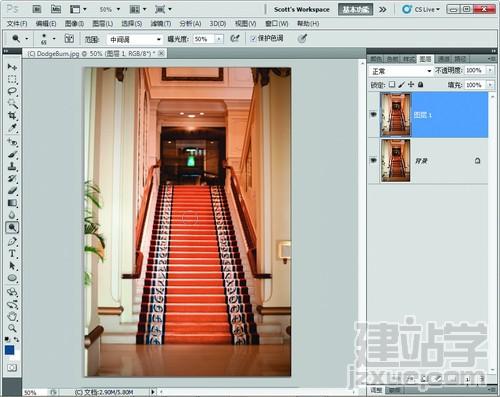The image size is (500, 397).
Task: Select the Clone Stamp tool
Action: [12, 166]
